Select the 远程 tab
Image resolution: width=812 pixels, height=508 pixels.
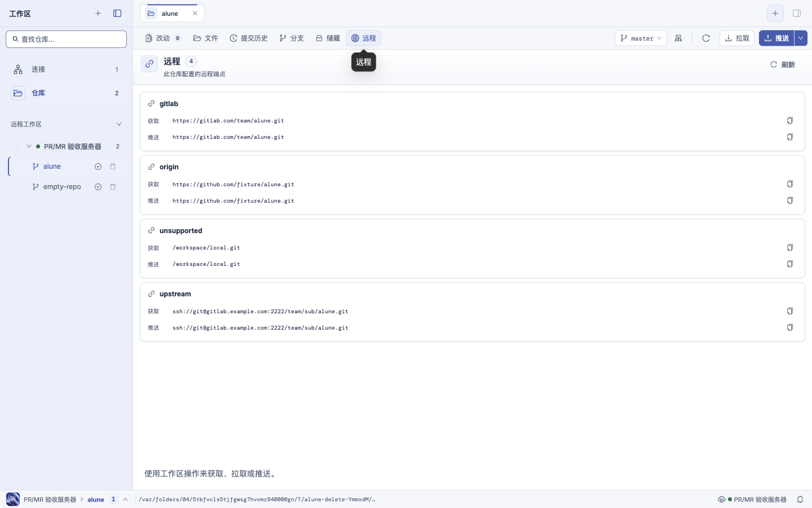[x=364, y=38]
